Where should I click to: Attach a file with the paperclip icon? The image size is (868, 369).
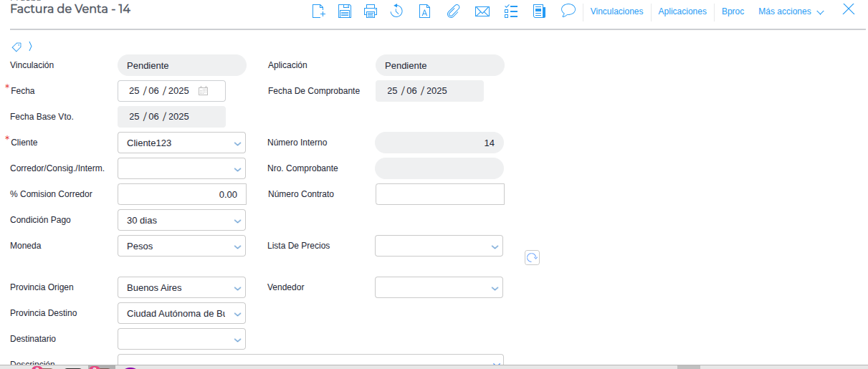tap(453, 11)
